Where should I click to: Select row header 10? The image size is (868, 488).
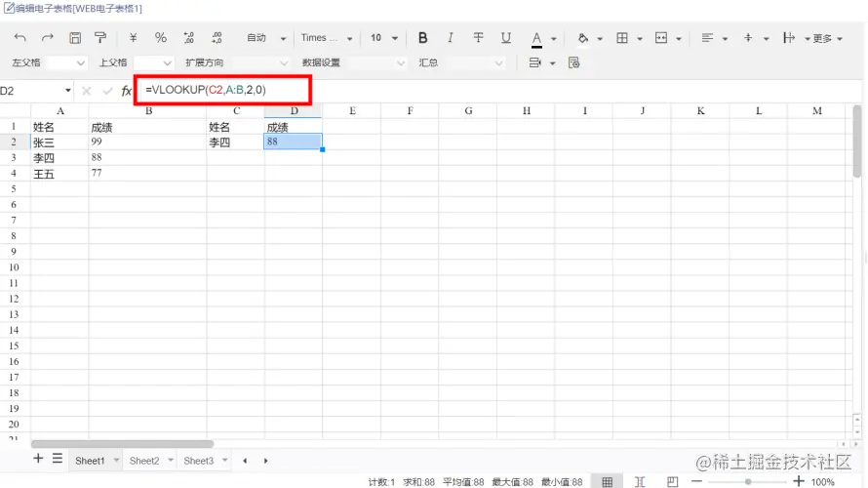(x=15, y=267)
